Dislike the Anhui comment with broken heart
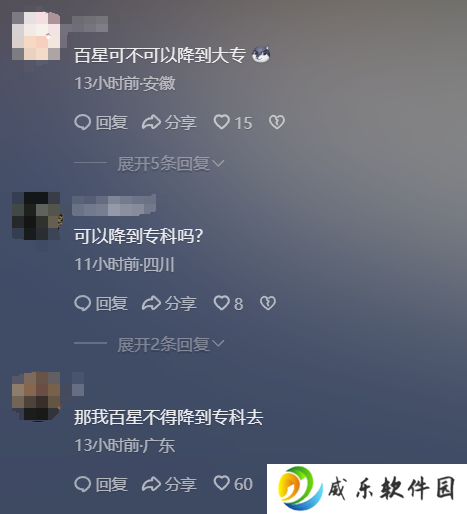 277,122
